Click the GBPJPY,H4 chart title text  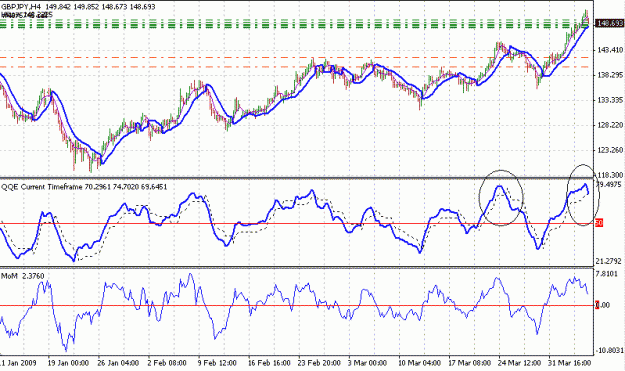pos(21,7)
